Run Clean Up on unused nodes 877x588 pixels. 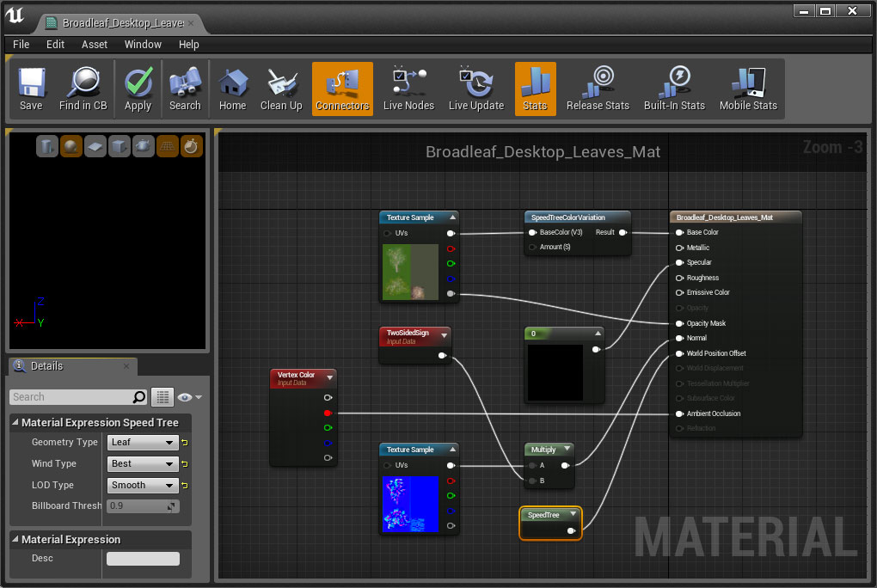point(281,89)
